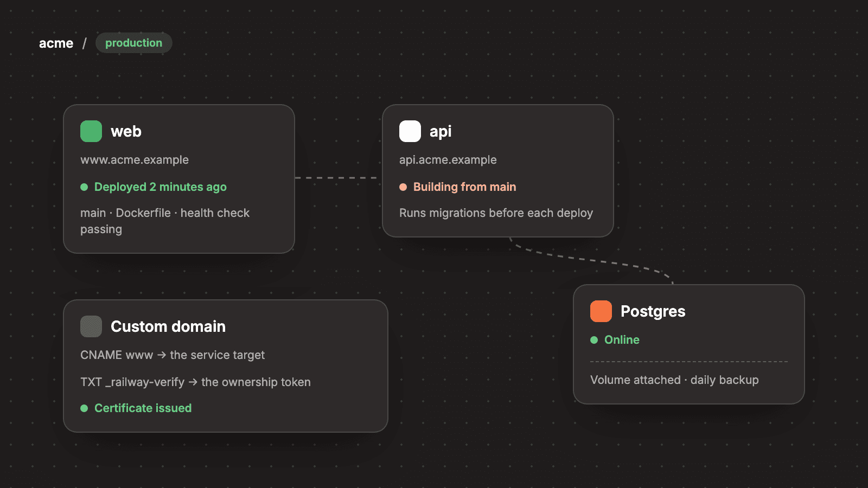The height and width of the screenshot is (488, 868).
Task: Click the gray Custom domain icon
Action: [91, 326]
